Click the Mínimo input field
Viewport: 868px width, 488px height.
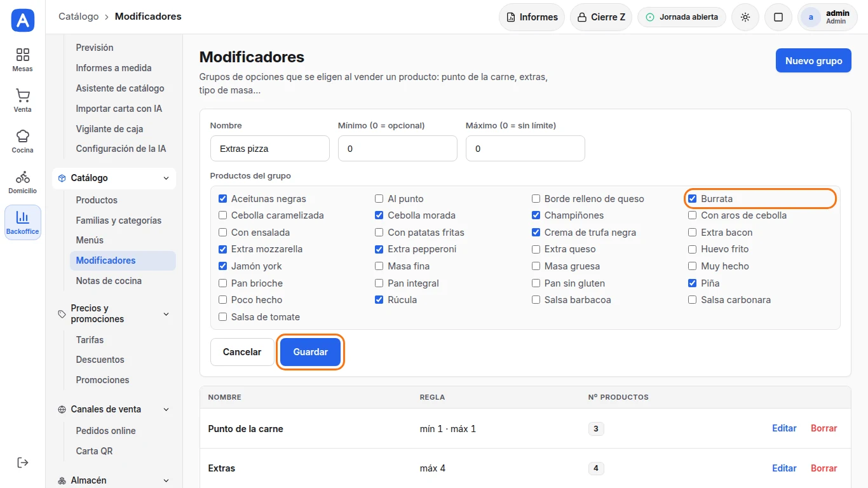click(x=398, y=149)
